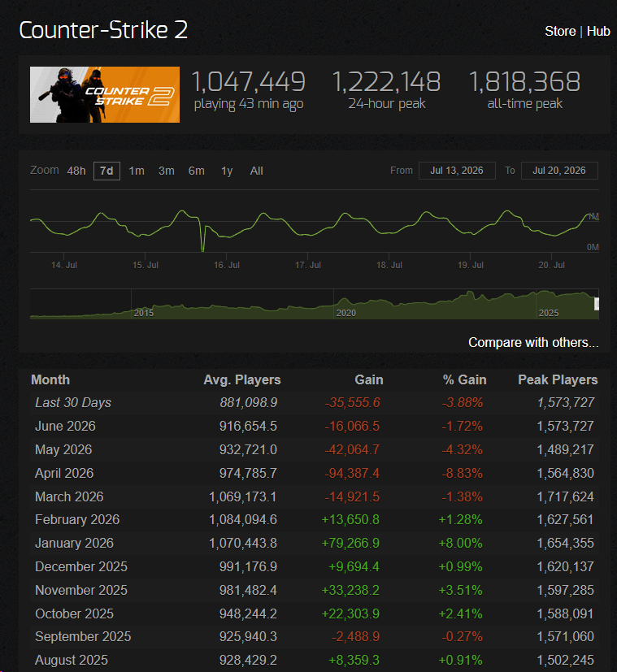Viewport: 617px width, 672px height.
Task: Click the +8.00% gain percentage
Action: 460,543
